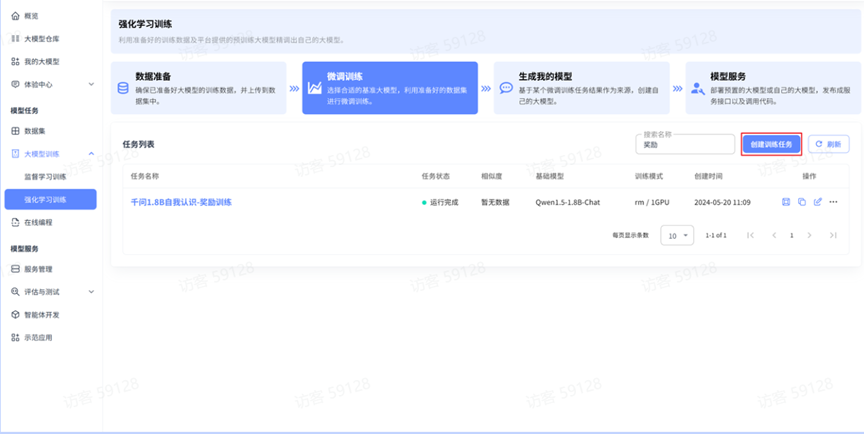
Task: Select 强化学习训练 in the sidebar
Action: tap(50, 199)
